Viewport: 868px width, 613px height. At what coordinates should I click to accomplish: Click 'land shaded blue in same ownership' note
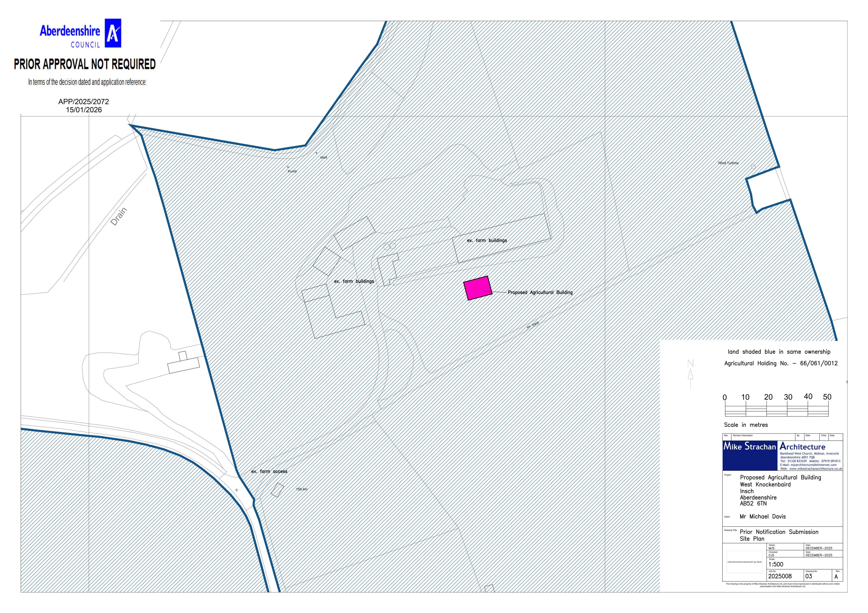click(x=779, y=352)
